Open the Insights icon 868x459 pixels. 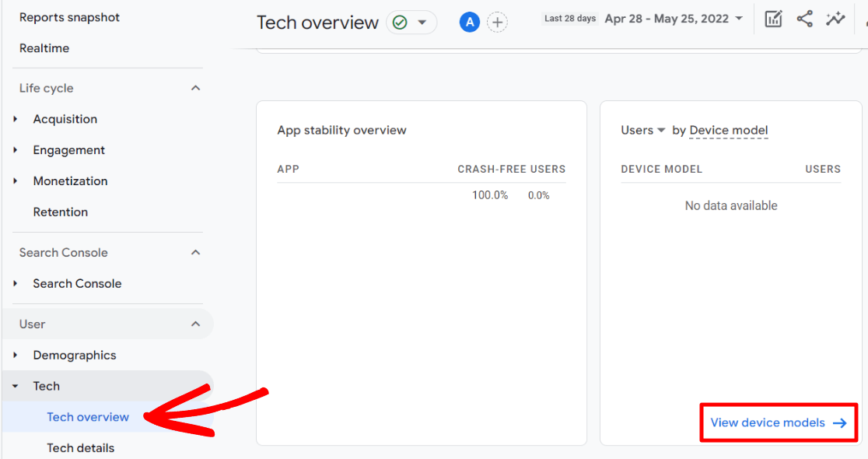tap(835, 18)
